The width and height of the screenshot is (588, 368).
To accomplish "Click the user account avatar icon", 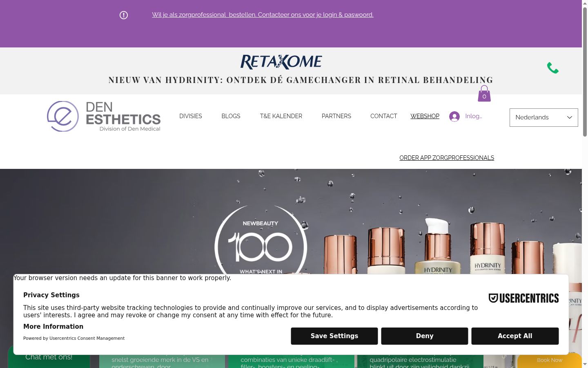I will pos(454,117).
